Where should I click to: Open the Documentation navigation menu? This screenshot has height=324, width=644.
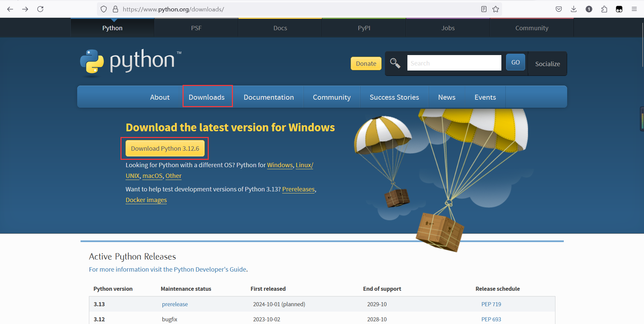[x=269, y=97]
